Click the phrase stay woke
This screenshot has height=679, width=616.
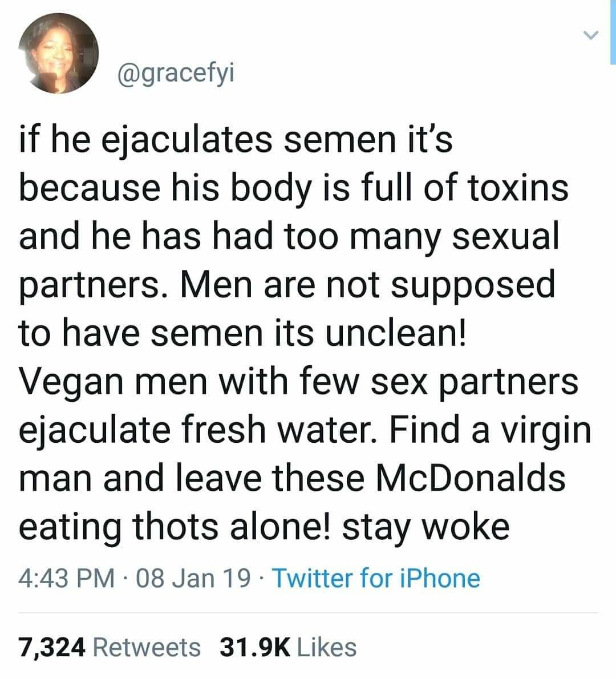point(425,527)
